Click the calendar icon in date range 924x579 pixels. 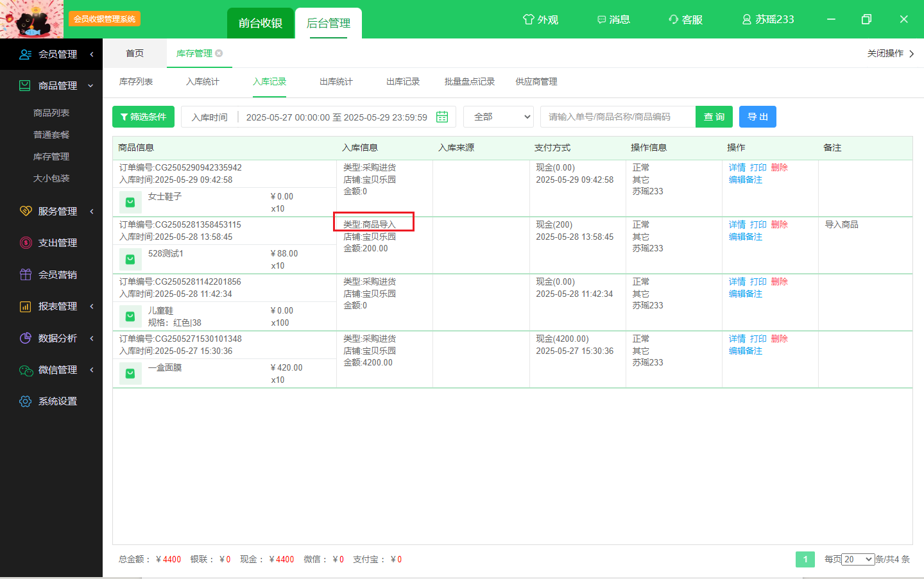tap(442, 117)
